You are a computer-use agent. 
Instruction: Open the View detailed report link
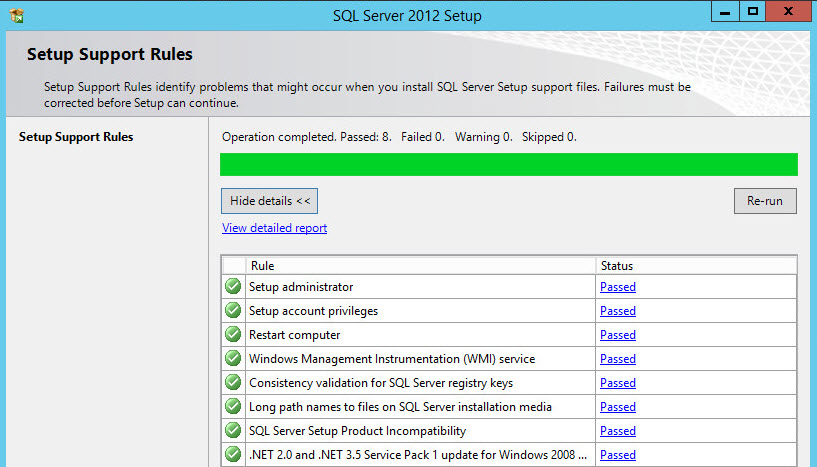point(274,228)
